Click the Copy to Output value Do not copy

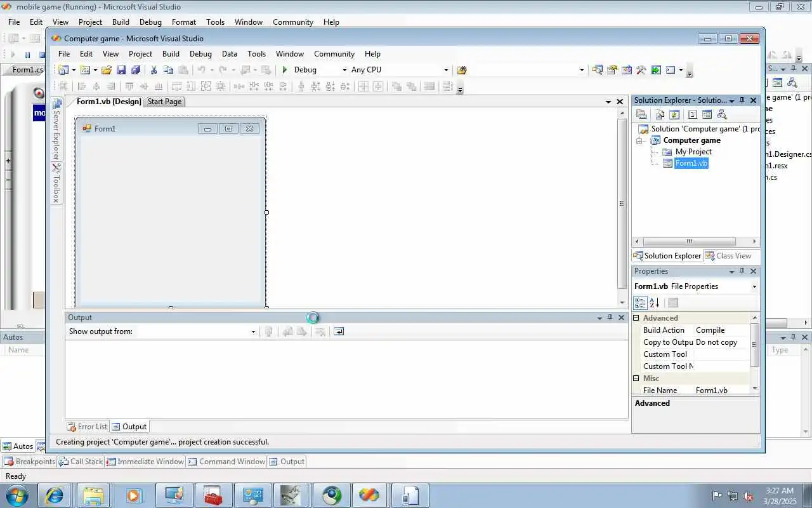pos(722,342)
